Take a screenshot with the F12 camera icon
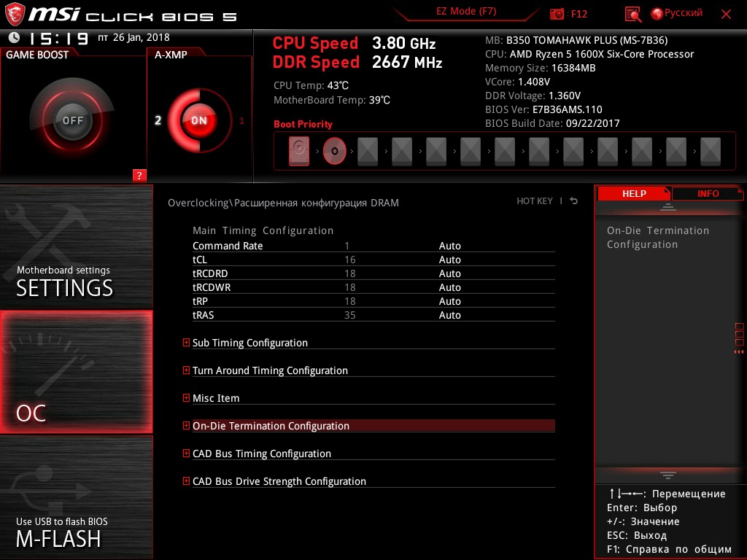The height and width of the screenshot is (560, 747). [557, 14]
